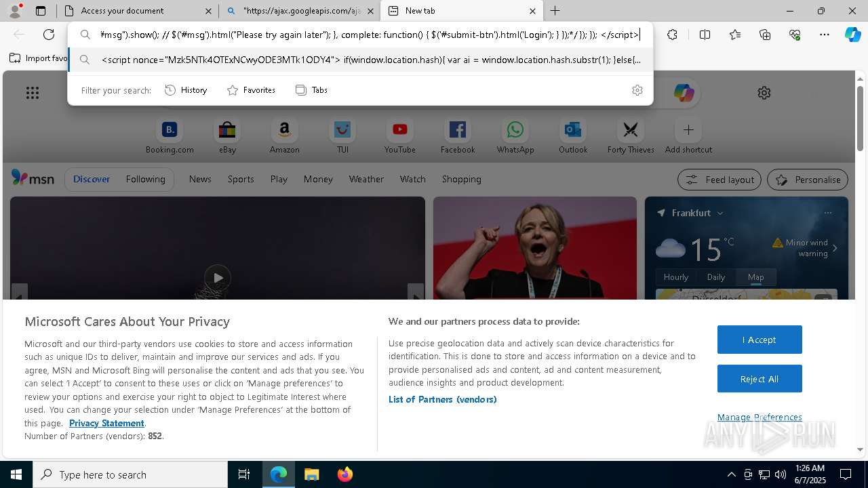Image resolution: width=868 pixels, height=488 pixels.
Task: Select the Discover feed tab
Action: (x=92, y=179)
